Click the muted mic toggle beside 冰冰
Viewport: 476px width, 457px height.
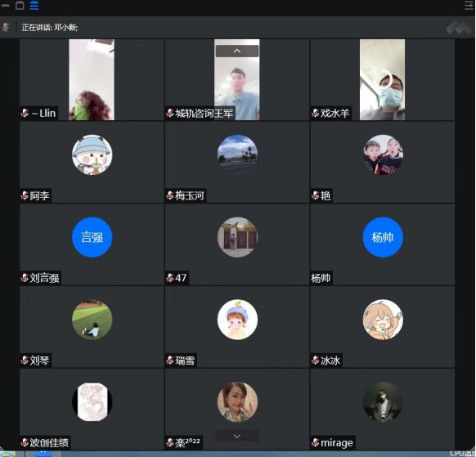click(x=316, y=361)
